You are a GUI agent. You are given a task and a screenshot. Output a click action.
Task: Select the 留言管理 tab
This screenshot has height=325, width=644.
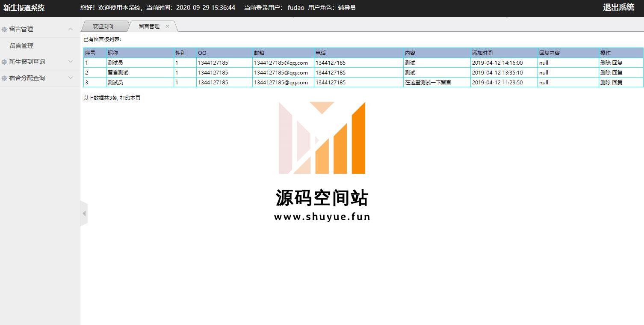[149, 26]
